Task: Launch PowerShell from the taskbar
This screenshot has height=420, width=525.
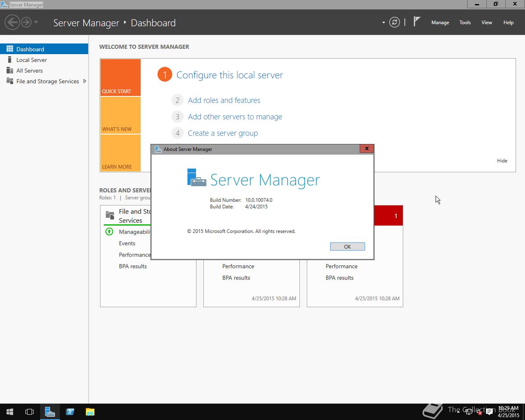Action: click(x=70, y=412)
